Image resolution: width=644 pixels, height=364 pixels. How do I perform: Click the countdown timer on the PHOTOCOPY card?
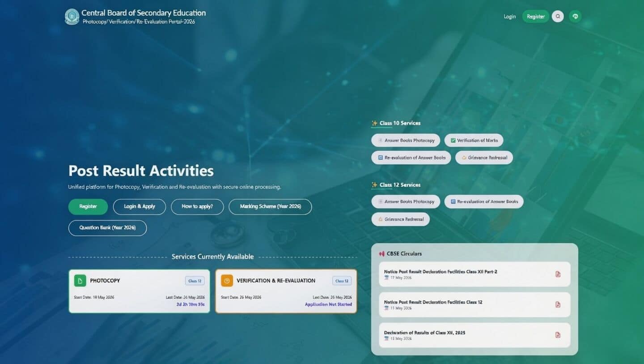[191, 304]
